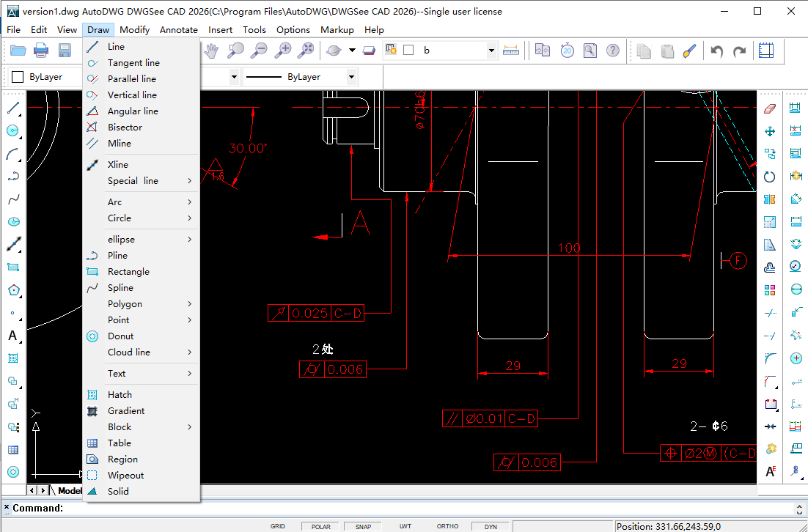The height and width of the screenshot is (532, 808).
Task: Activate the Pan hand tool
Action: click(x=211, y=51)
